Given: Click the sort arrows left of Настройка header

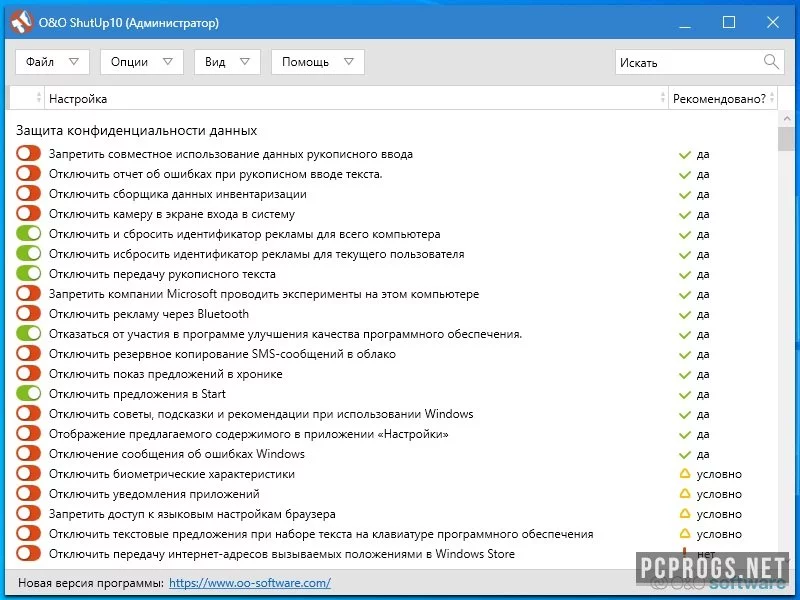Looking at the screenshot, I should 39,98.
